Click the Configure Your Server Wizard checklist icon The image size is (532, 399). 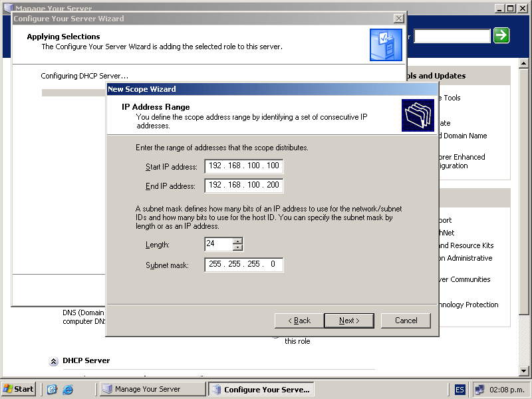386,45
